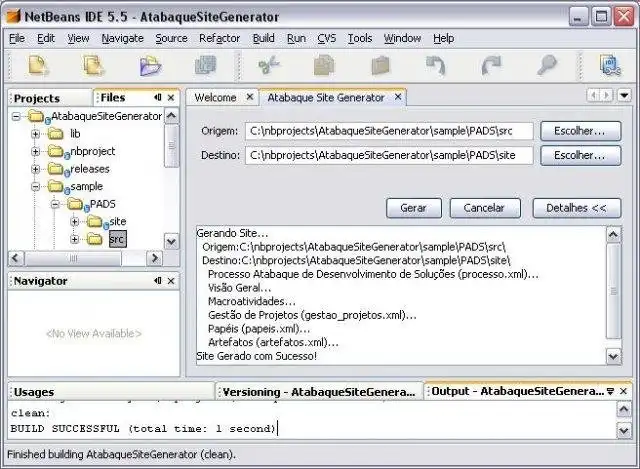Click the Files tree horizontal scrollbar thumb

click(73, 258)
